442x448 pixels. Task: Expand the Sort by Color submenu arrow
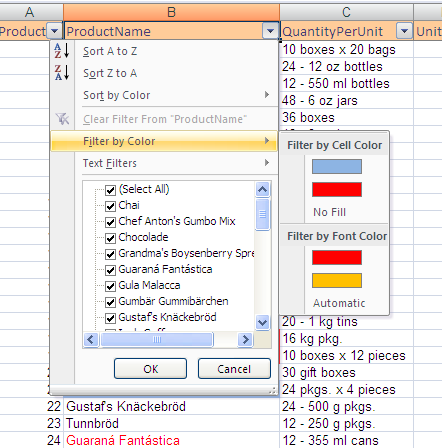point(267,95)
